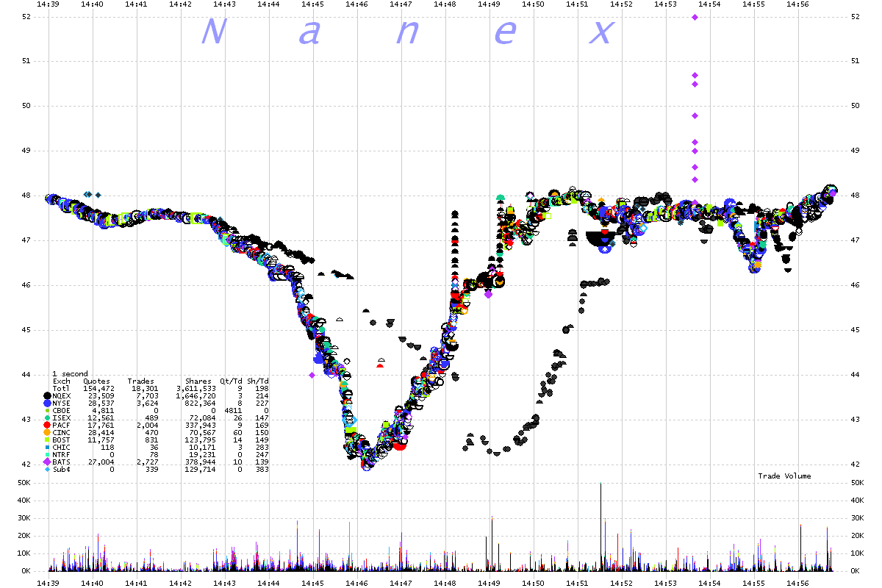The width and height of the screenshot is (882, 588).
Task: Click the NYSE exchange label
Action: (x=62, y=403)
